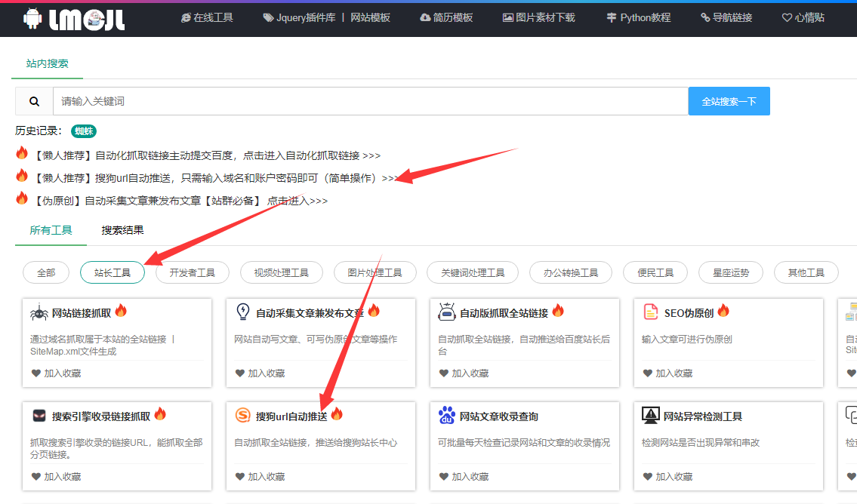Click the 蜘蛛 history tag

[x=84, y=131]
